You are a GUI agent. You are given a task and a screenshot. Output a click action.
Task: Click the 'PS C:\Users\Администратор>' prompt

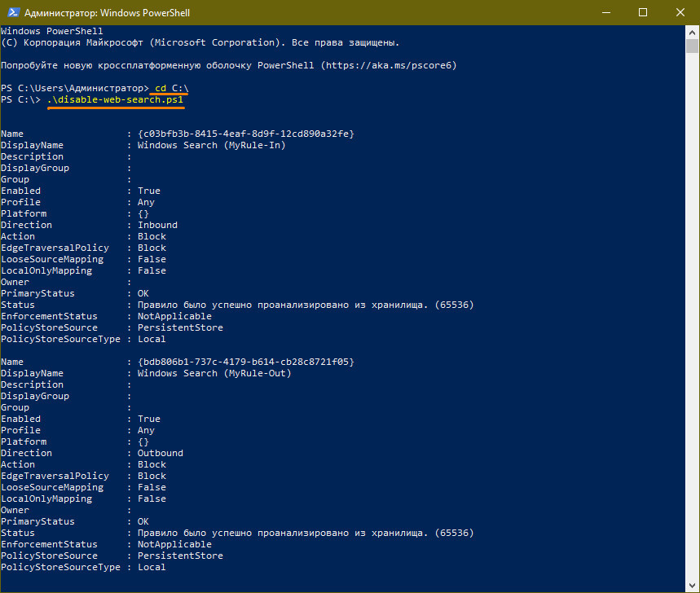(75, 88)
